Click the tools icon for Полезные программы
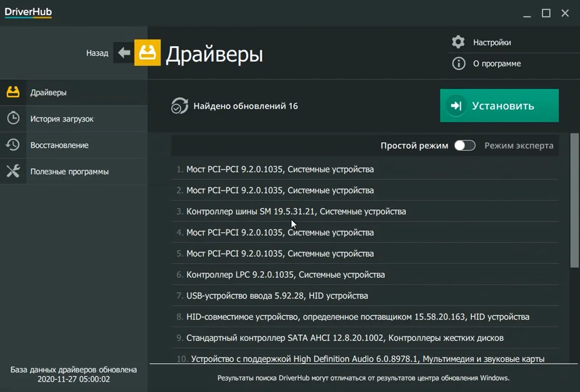This screenshot has width=580, height=392. (13, 171)
